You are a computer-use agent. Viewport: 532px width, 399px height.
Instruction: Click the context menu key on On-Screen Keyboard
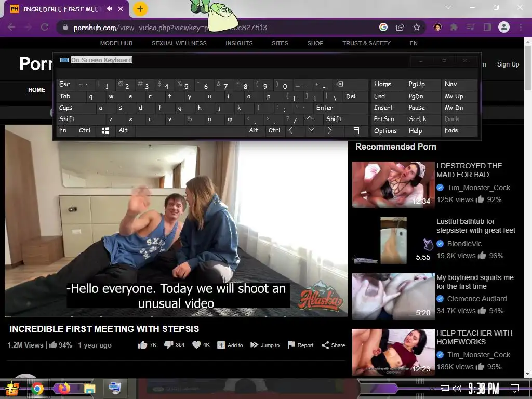(356, 130)
